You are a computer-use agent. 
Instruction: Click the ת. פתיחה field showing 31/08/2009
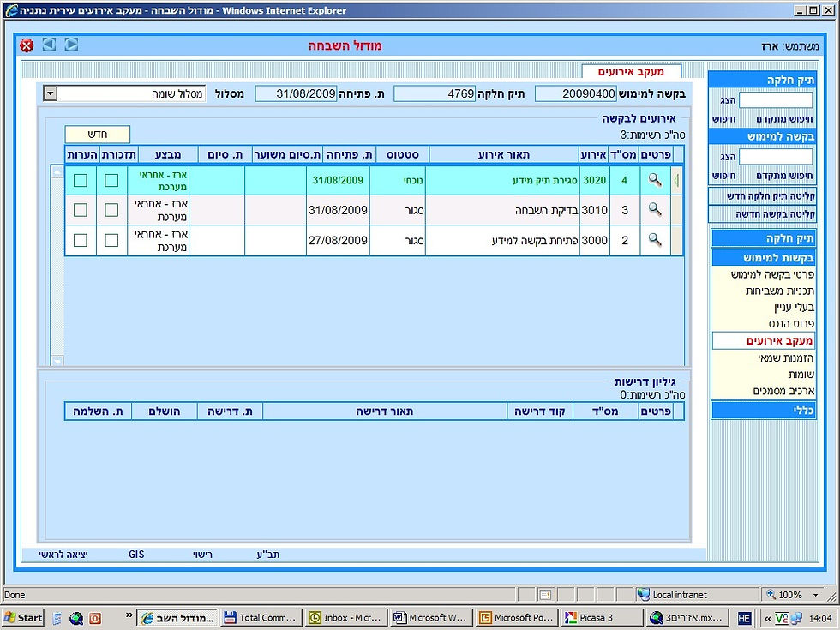pos(297,93)
